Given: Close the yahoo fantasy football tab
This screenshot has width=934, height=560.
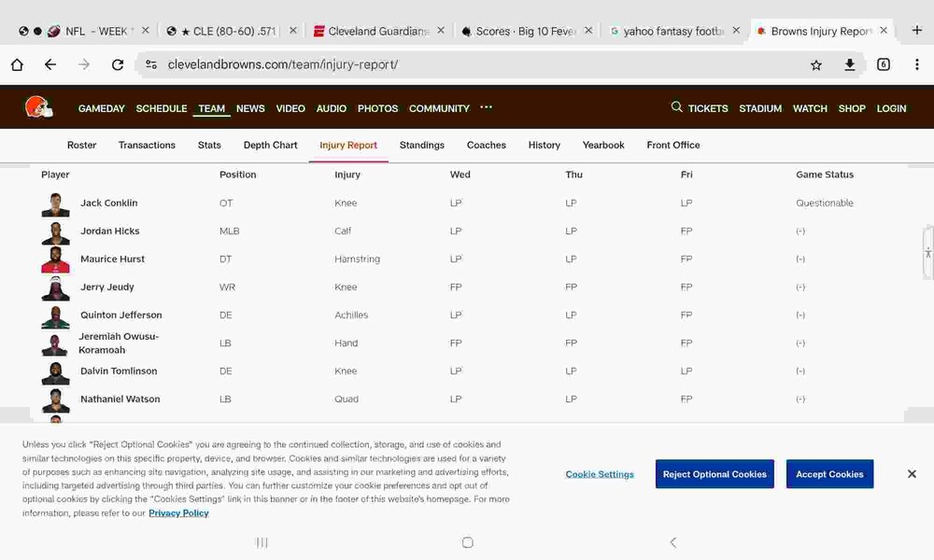Looking at the screenshot, I should point(736,31).
